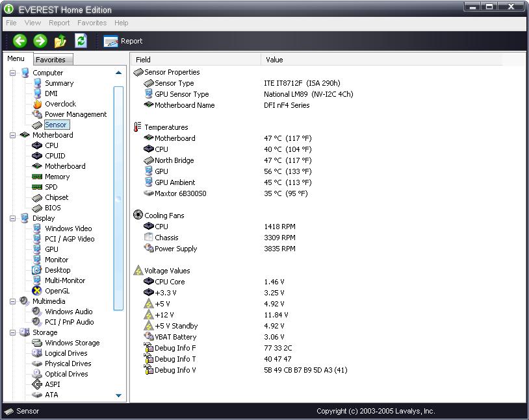Click the Report toolbar button

pos(123,41)
